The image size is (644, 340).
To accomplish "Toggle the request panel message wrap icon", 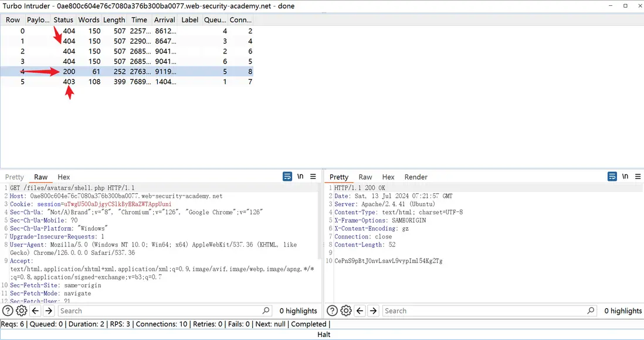I will pos(287,177).
